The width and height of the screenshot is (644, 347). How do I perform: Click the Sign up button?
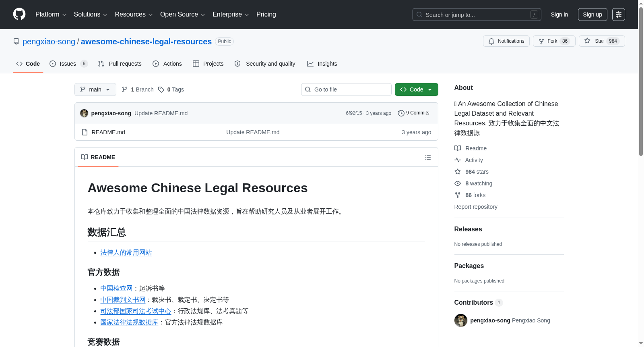(x=592, y=15)
